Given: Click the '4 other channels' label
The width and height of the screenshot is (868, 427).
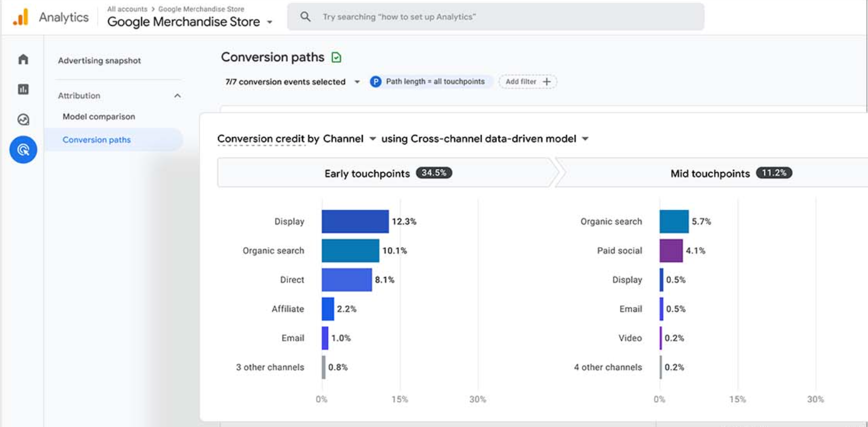Looking at the screenshot, I should point(607,367).
